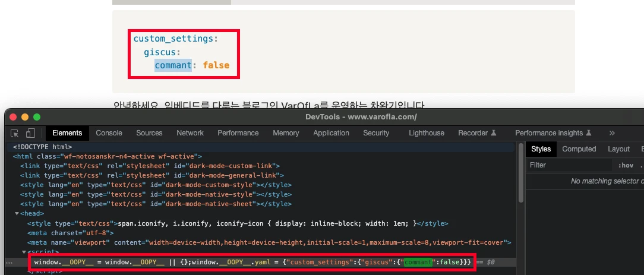Switch to the Network tab

(x=190, y=133)
